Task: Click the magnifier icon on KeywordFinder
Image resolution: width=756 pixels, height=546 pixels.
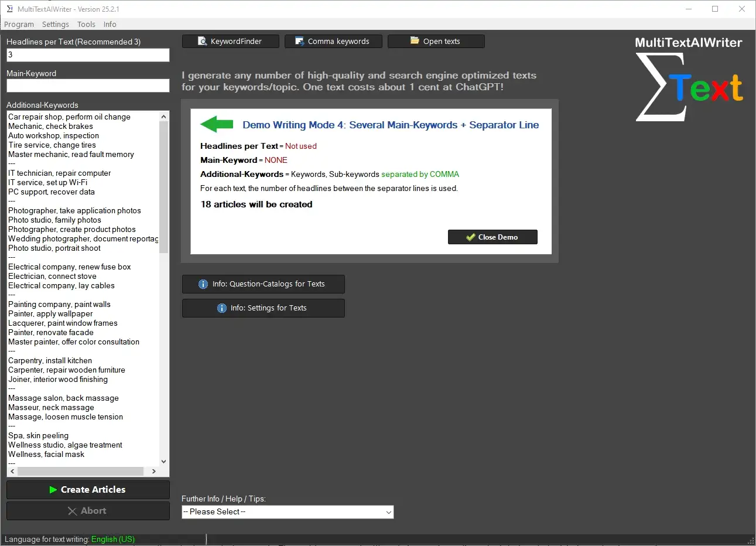Action: coord(201,41)
